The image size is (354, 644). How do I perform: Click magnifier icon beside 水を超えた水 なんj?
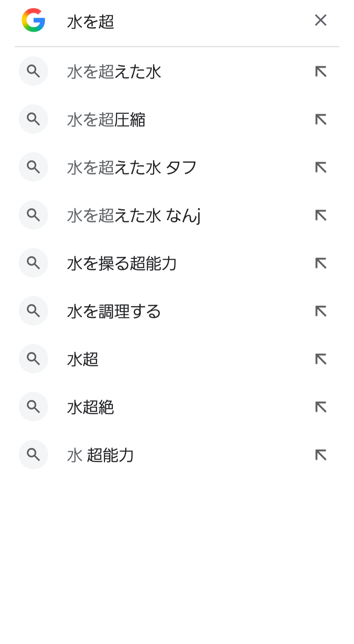coord(33,215)
